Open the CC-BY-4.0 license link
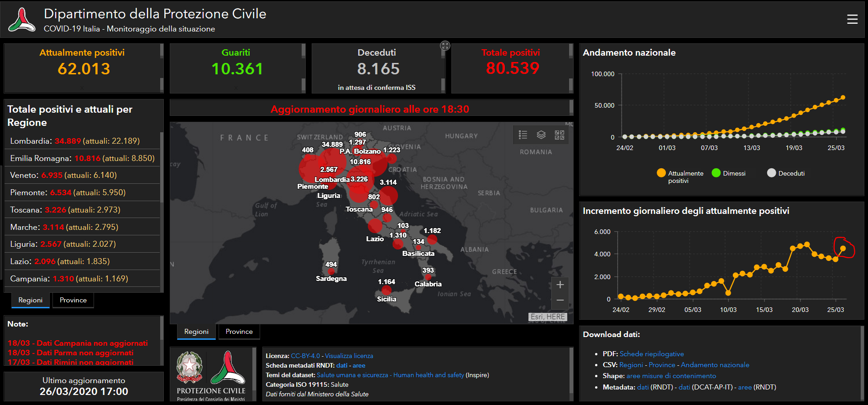The width and height of the screenshot is (868, 405). pyautogui.click(x=305, y=356)
